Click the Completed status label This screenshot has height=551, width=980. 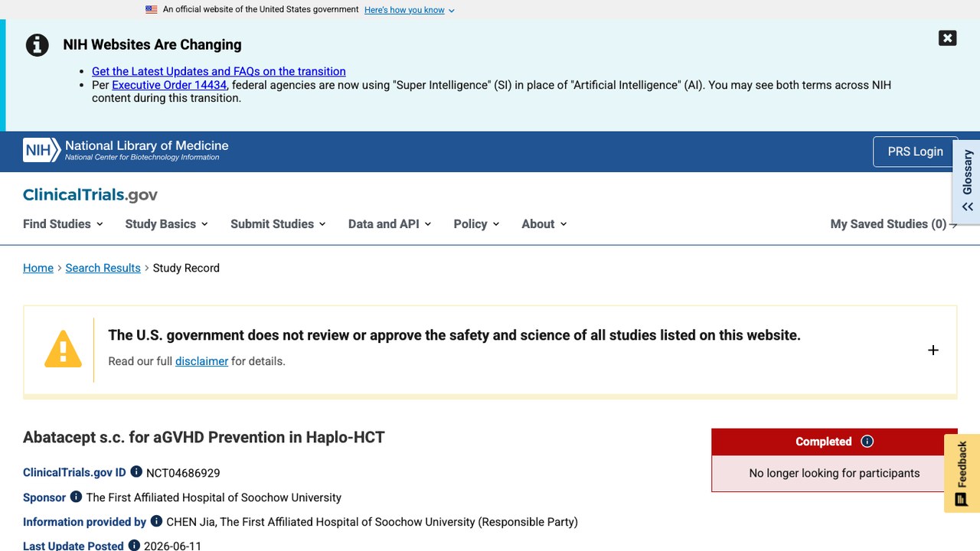[823, 442]
